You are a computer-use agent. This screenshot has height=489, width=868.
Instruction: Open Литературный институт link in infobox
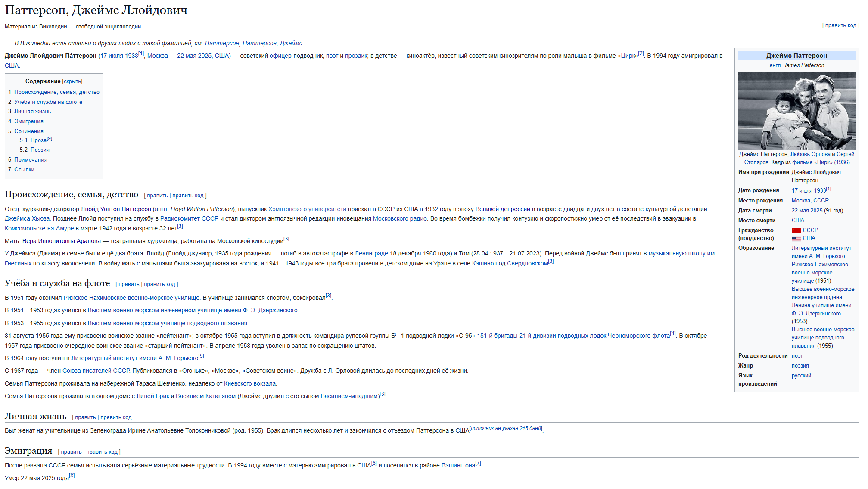pyautogui.click(x=821, y=248)
